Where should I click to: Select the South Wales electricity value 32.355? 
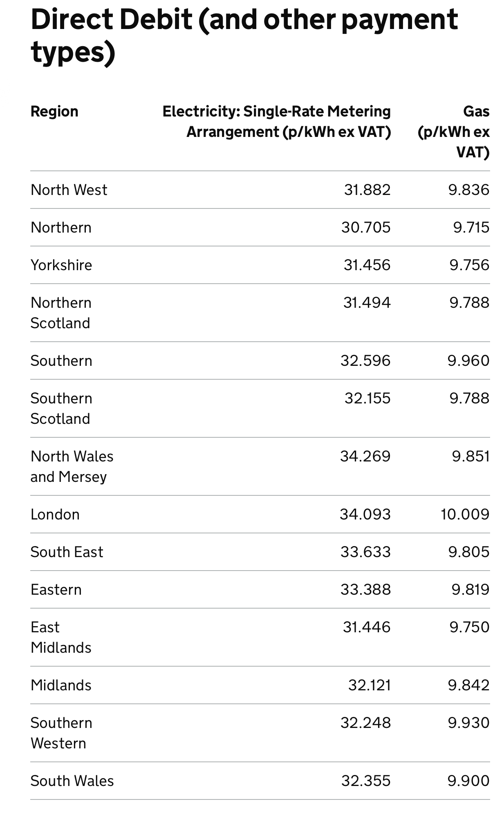click(366, 781)
